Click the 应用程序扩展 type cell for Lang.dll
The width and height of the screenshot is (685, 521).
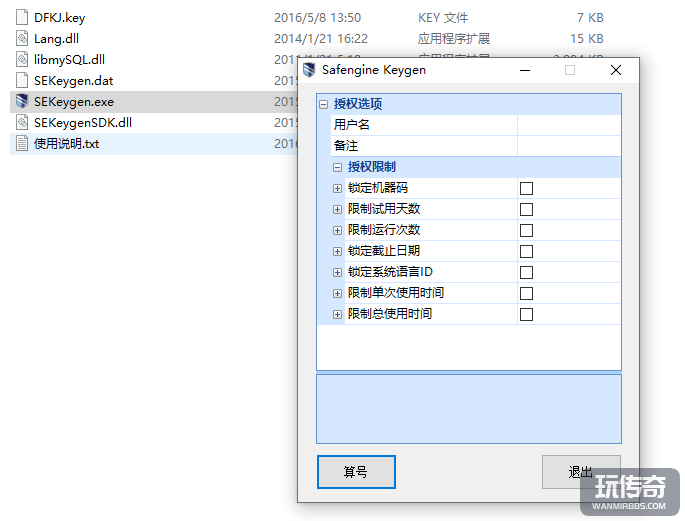pyautogui.click(x=453, y=38)
